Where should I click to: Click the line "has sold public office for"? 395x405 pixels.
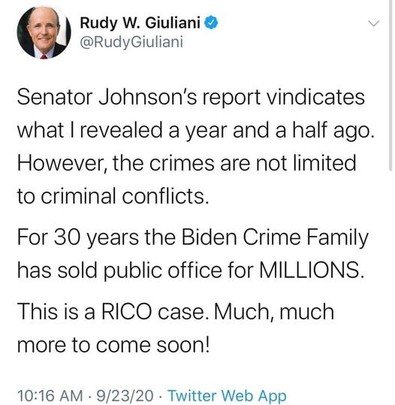189,270
